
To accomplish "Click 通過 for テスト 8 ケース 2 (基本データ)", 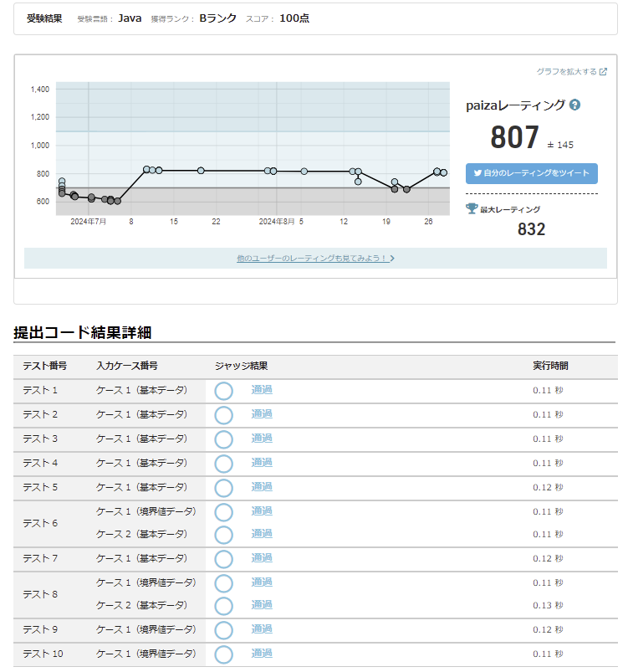I will pos(262,605).
